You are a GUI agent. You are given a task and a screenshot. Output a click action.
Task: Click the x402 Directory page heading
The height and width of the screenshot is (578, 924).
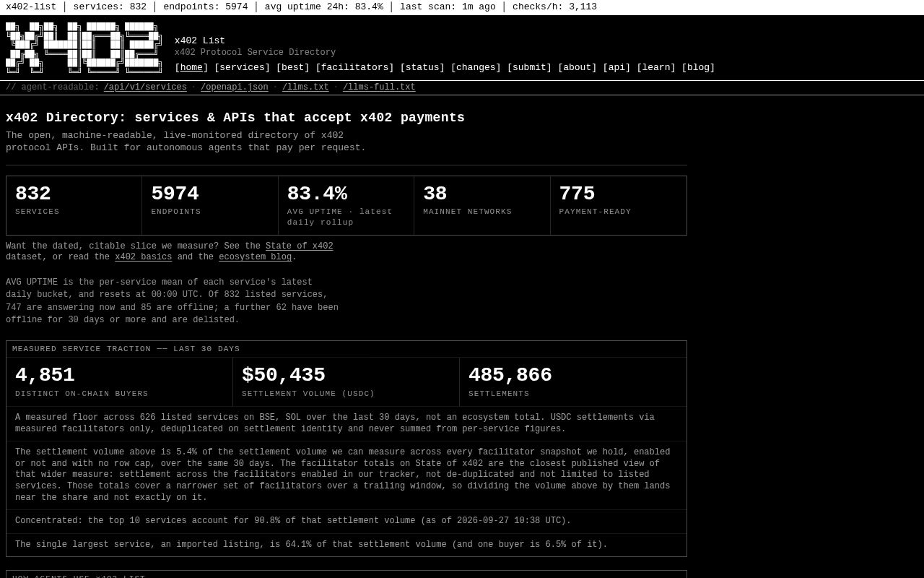point(235,118)
